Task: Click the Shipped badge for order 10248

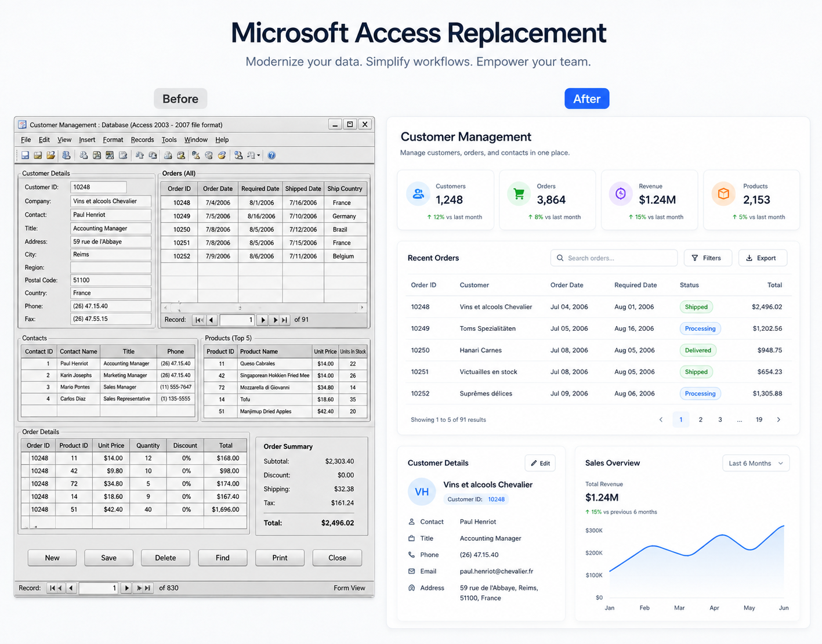Action: point(696,307)
